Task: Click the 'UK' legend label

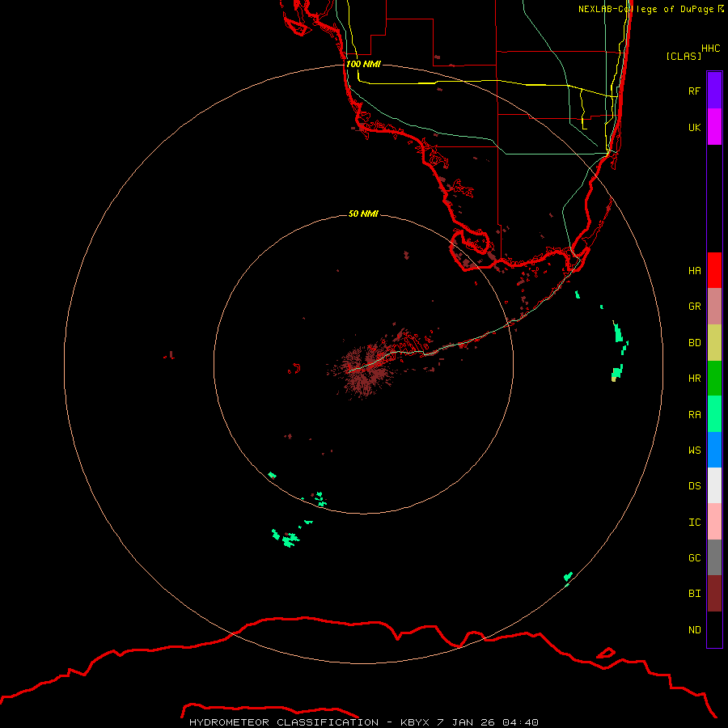Action: click(x=694, y=127)
